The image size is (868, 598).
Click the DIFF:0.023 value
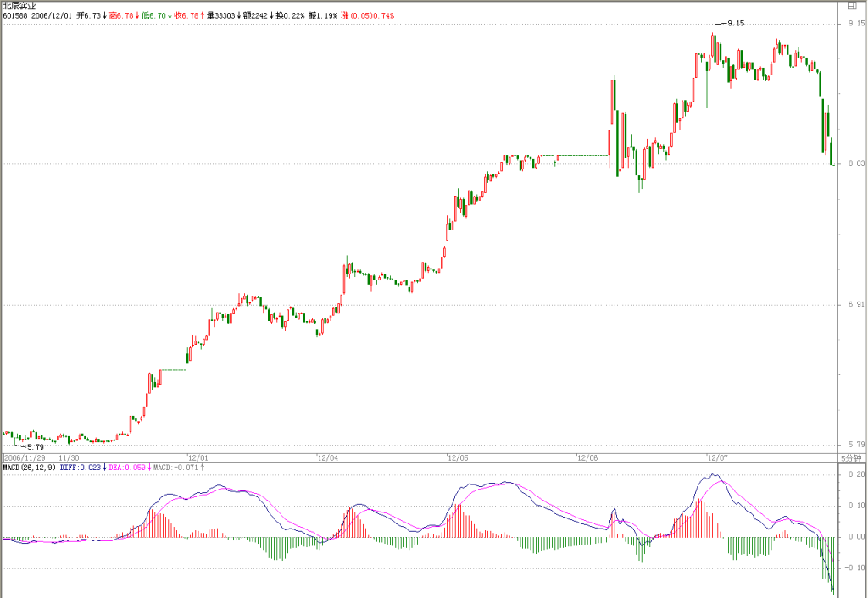(x=81, y=468)
